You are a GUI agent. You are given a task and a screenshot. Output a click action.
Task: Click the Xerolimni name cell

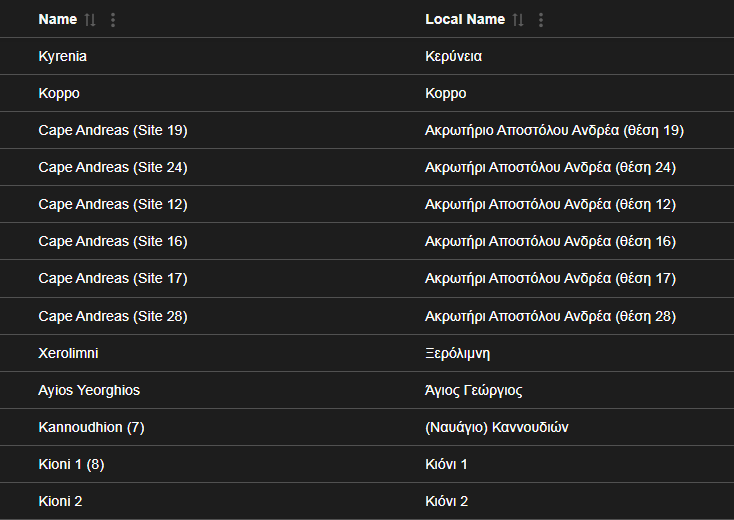point(68,353)
